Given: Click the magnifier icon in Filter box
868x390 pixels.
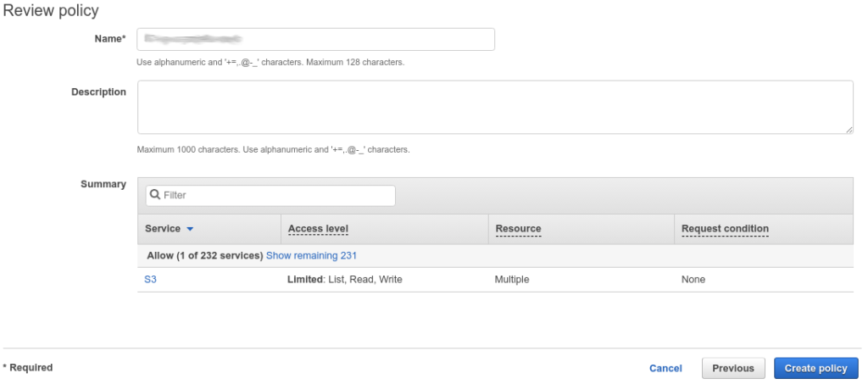Looking at the screenshot, I should tap(155, 195).
